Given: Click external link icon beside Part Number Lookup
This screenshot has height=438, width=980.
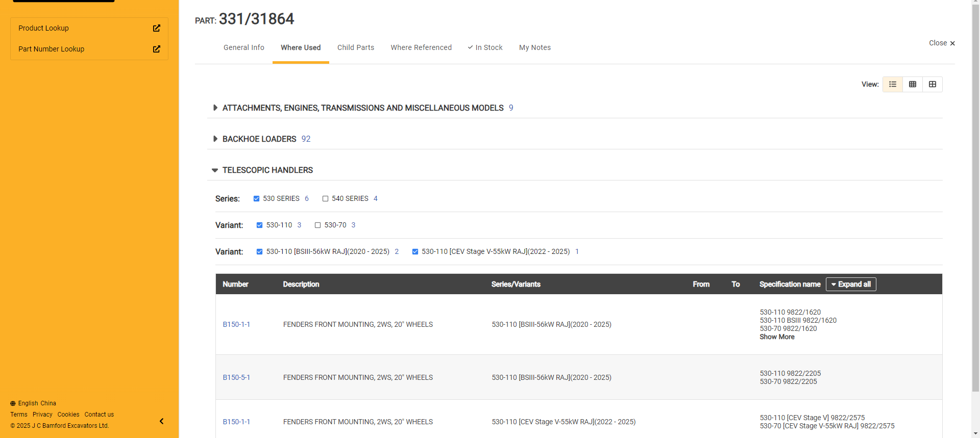Looking at the screenshot, I should pos(157,49).
